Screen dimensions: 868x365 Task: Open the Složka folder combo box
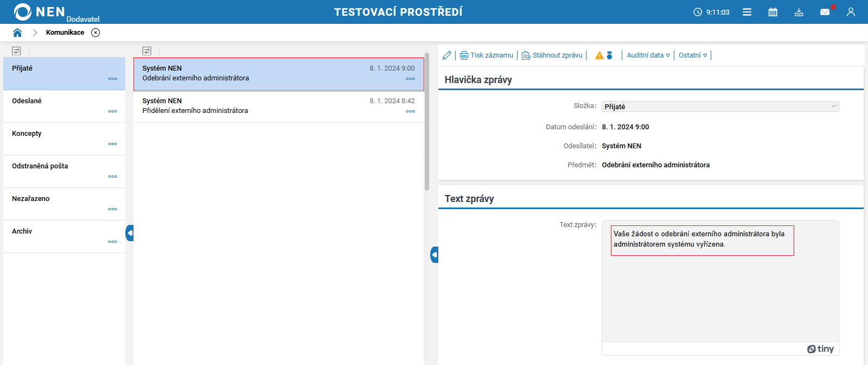click(720, 106)
